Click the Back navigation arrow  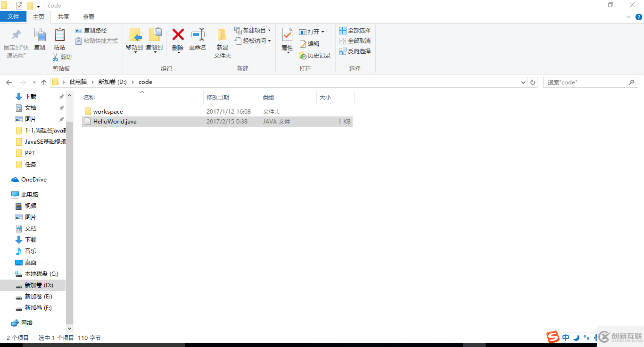click(x=9, y=82)
